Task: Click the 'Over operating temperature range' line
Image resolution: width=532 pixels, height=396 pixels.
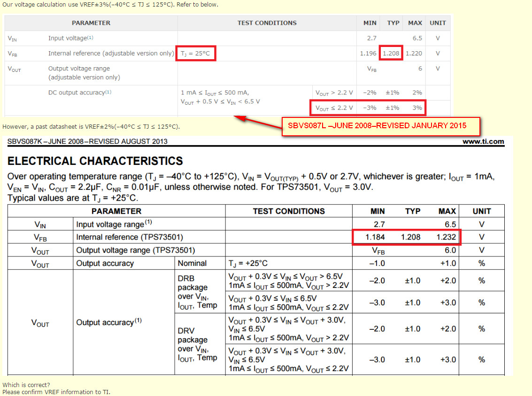Action: (x=251, y=177)
